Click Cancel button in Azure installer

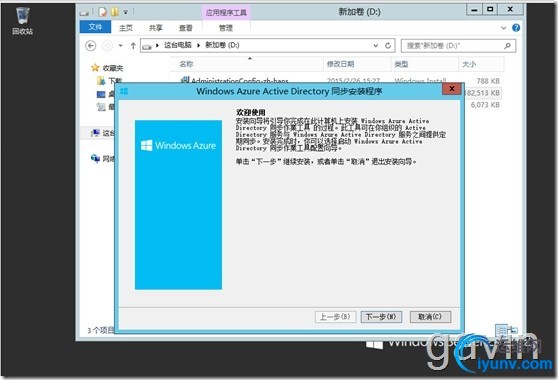430,317
